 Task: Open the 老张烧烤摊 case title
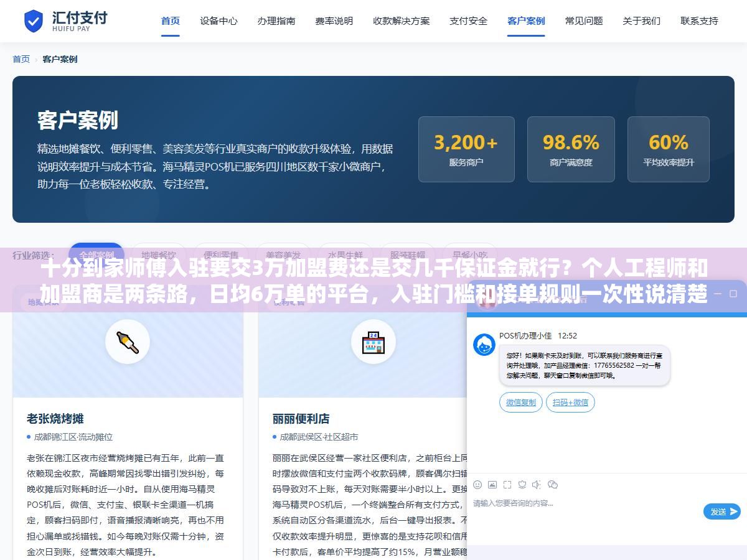click(55, 418)
